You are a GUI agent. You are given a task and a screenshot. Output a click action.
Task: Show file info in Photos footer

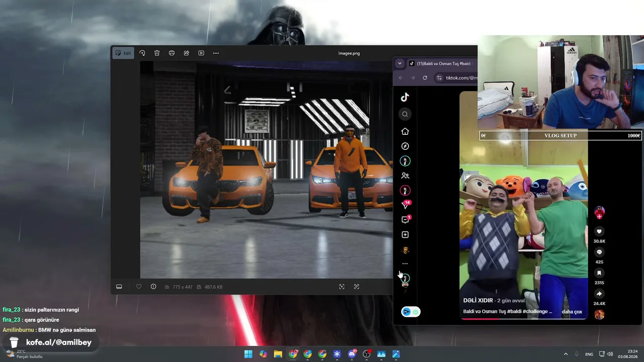click(x=153, y=287)
